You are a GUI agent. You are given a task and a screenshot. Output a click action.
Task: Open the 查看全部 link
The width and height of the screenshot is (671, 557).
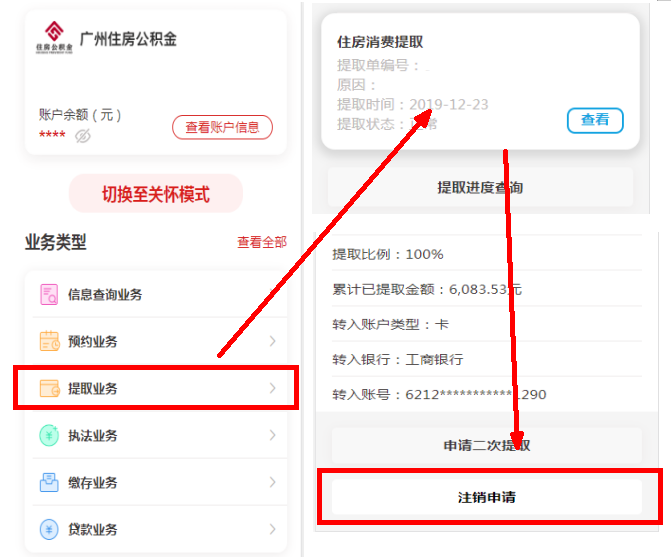click(x=261, y=242)
